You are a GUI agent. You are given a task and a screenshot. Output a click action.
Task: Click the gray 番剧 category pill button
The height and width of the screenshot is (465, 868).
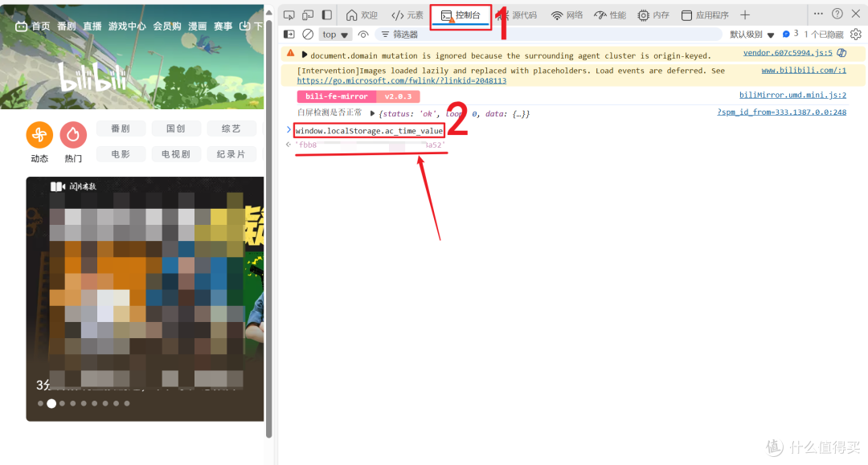pos(121,128)
